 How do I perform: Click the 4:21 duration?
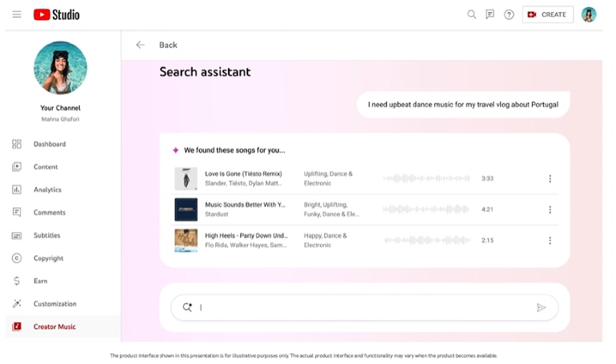[487, 210]
